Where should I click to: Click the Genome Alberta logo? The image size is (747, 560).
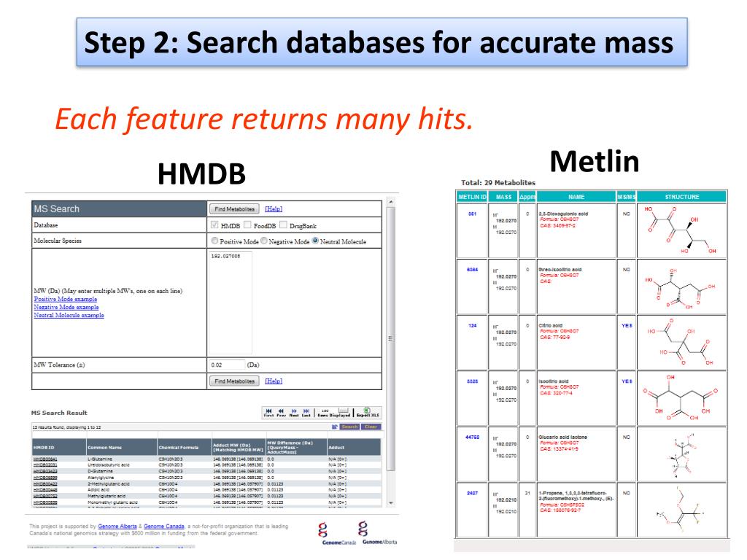click(x=379, y=533)
